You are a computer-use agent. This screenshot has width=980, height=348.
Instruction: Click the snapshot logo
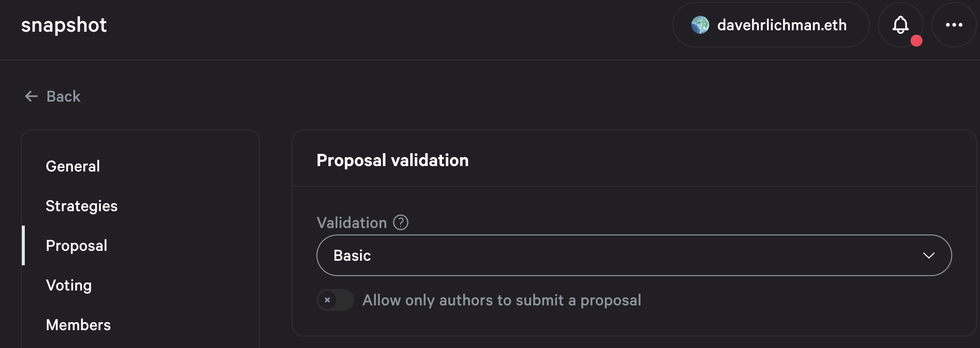tap(64, 25)
